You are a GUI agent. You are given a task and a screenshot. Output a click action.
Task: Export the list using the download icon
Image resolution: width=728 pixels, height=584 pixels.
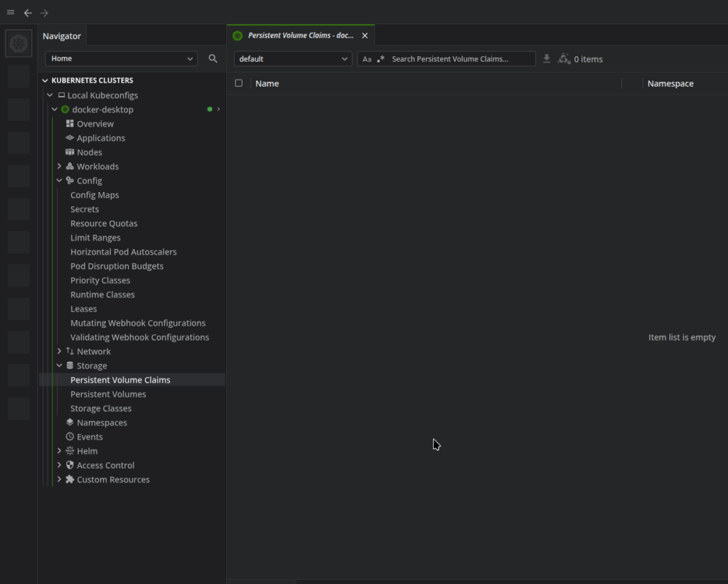click(546, 59)
